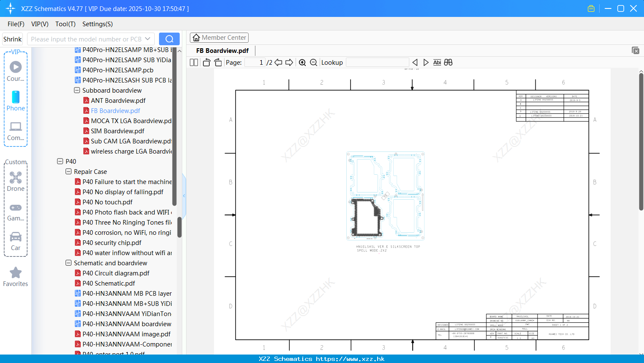Select the Phone category
Viewport: 644px width, 363px height.
coord(16,101)
